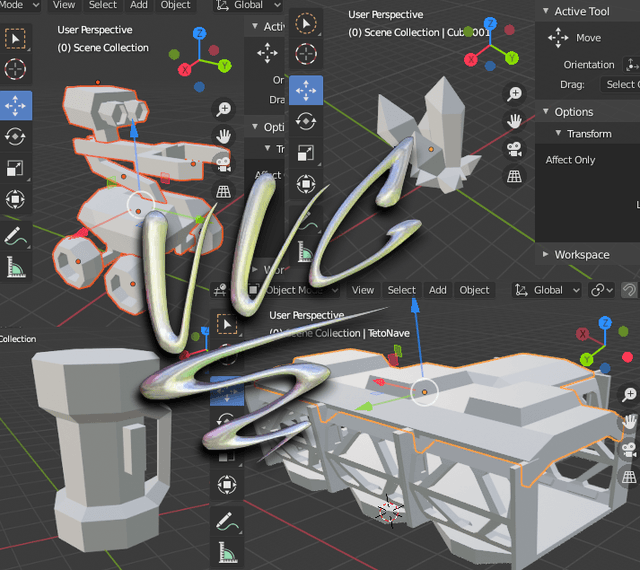This screenshot has height=570, width=640.
Task: Activate the Transform tool in TetoNave viewport toolbar
Action: (x=227, y=485)
